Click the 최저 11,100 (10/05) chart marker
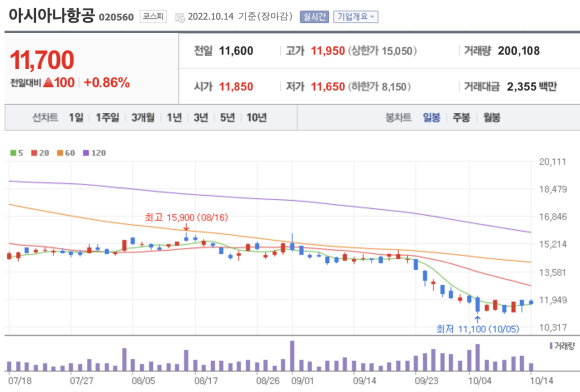This screenshot has width=580, height=392. click(478, 329)
